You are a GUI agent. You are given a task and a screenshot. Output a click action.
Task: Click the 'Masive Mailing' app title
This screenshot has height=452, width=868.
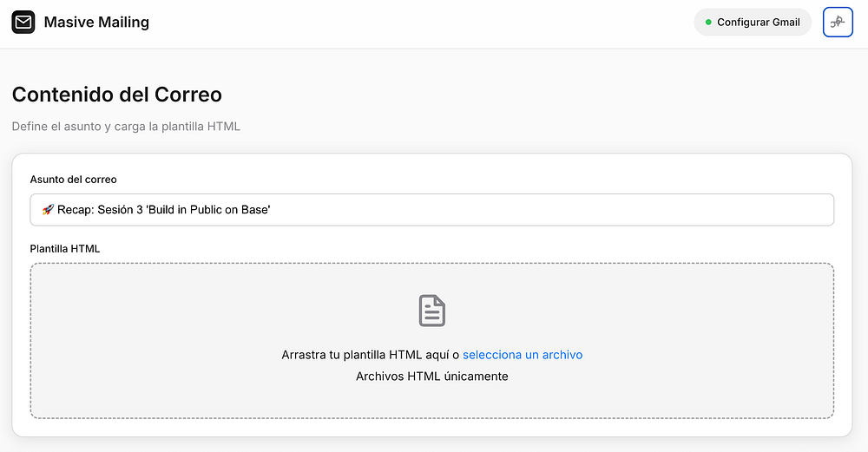pyautogui.click(x=96, y=23)
